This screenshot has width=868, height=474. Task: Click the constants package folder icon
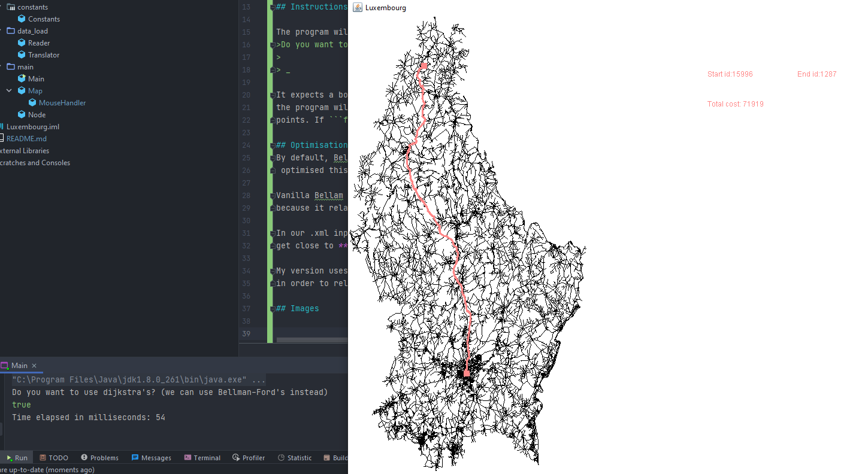[11, 7]
